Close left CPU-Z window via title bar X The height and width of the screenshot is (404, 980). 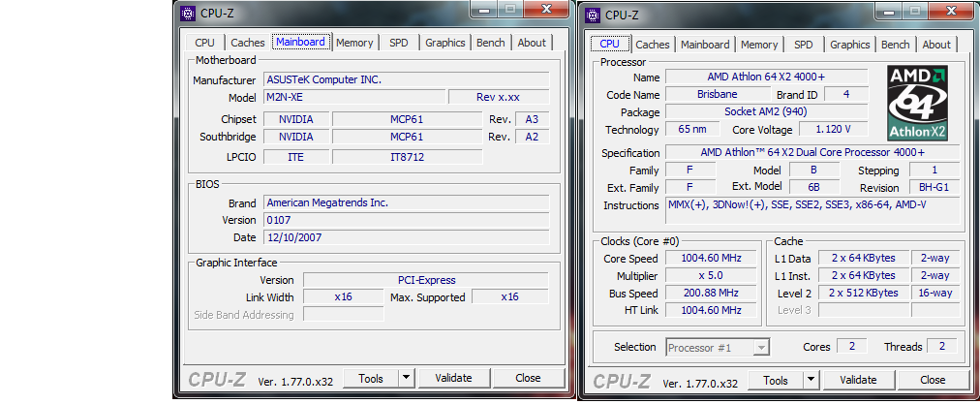click(547, 10)
